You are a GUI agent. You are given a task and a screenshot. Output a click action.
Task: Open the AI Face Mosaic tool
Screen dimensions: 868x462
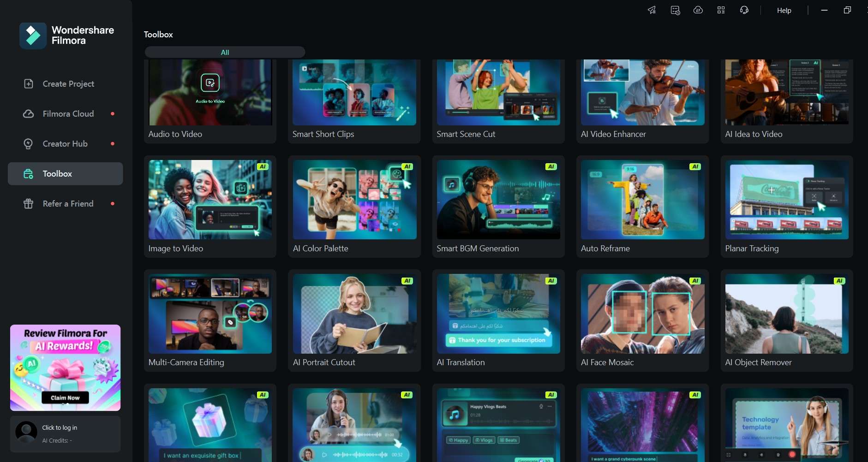click(642, 320)
